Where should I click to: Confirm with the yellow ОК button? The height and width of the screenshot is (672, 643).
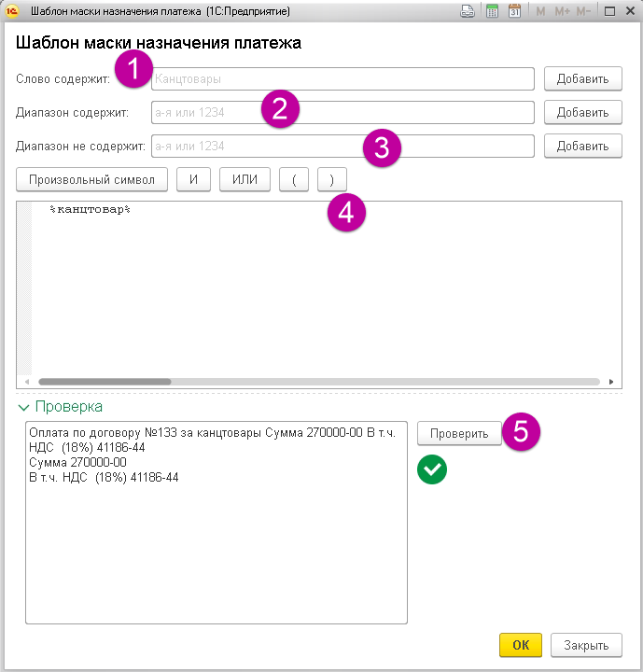pos(521,645)
